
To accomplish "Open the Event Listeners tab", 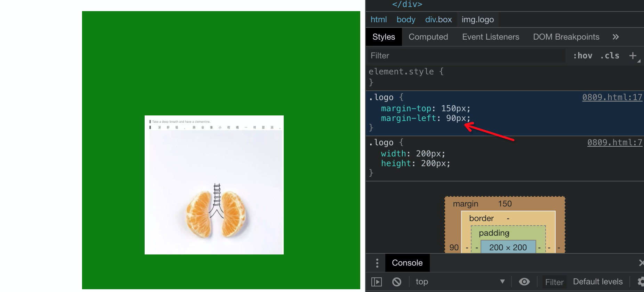I will (490, 37).
